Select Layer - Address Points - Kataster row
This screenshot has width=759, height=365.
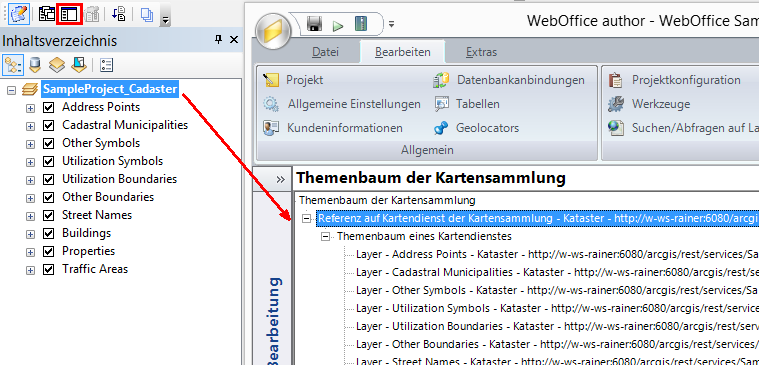point(557,254)
